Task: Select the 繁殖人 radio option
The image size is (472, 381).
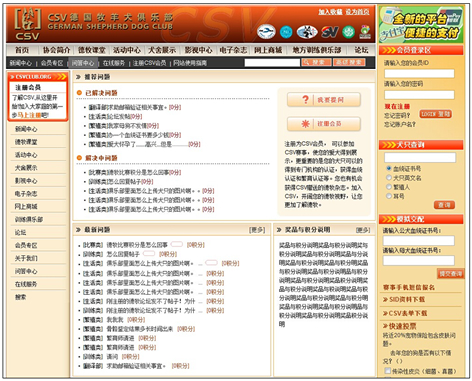Action: pyautogui.click(x=389, y=187)
